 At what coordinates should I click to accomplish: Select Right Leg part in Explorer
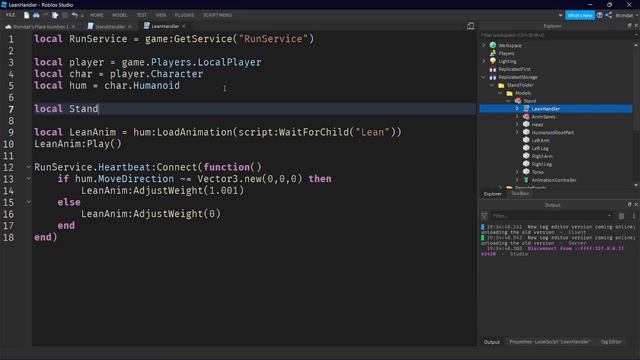click(x=542, y=164)
